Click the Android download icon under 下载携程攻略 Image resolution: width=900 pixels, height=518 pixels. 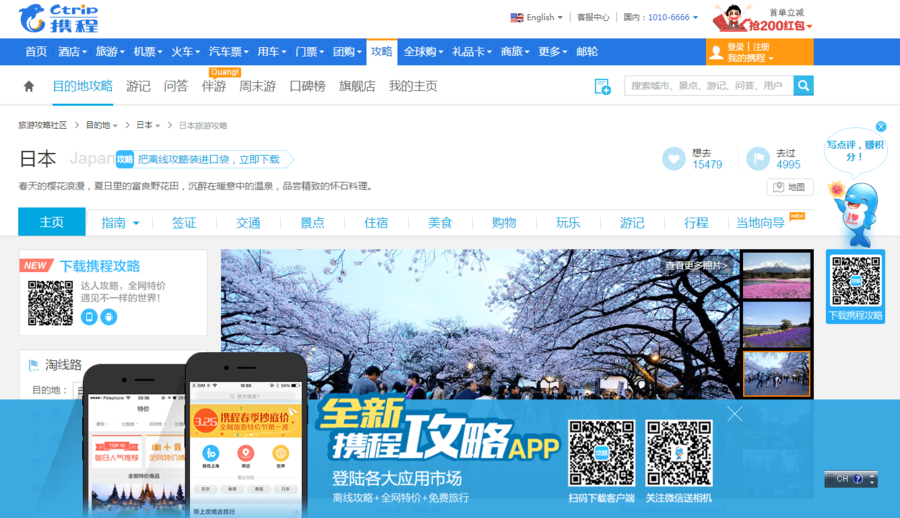click(109, 316)
